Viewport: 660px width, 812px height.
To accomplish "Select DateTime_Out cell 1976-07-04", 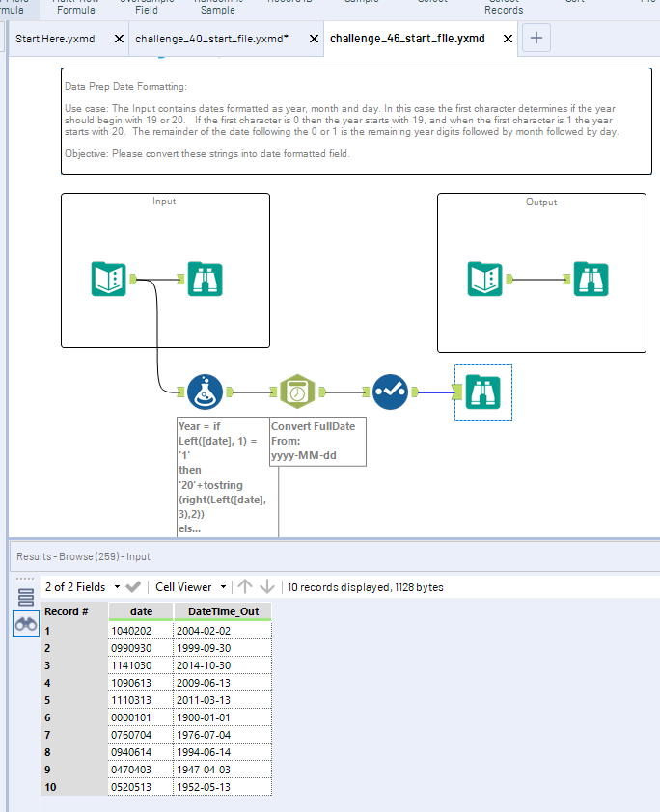I will pyautogui.click(x=223, y=735).
